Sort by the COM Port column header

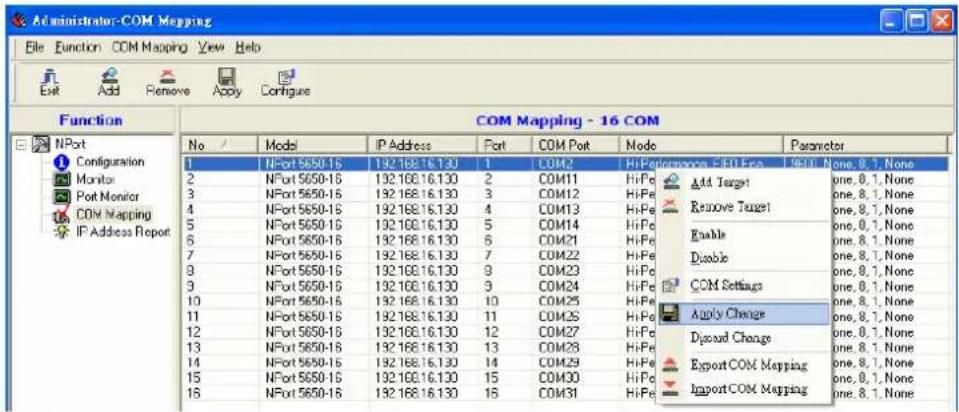click(575, 145)
